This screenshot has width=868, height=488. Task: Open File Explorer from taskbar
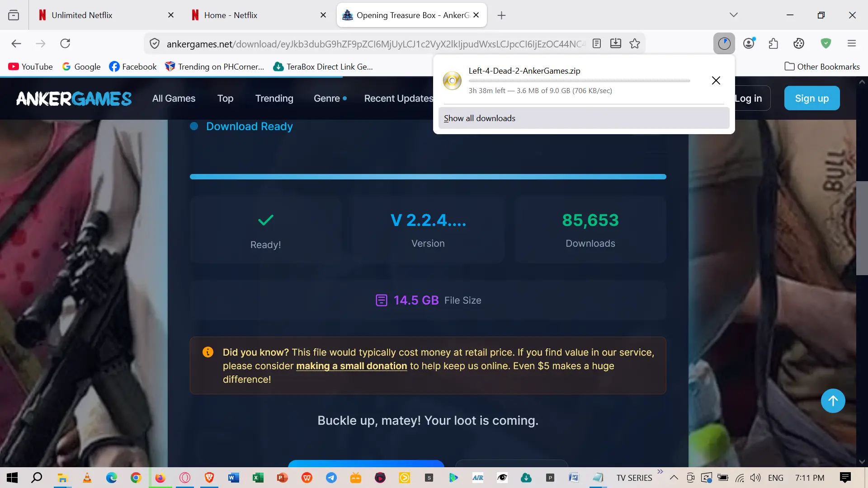[62, 478]
